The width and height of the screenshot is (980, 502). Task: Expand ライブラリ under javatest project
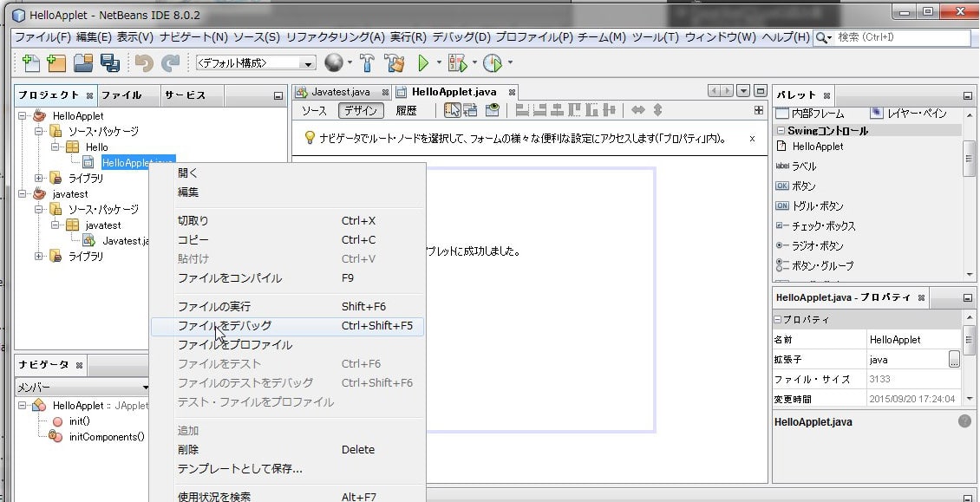[39, 257]
